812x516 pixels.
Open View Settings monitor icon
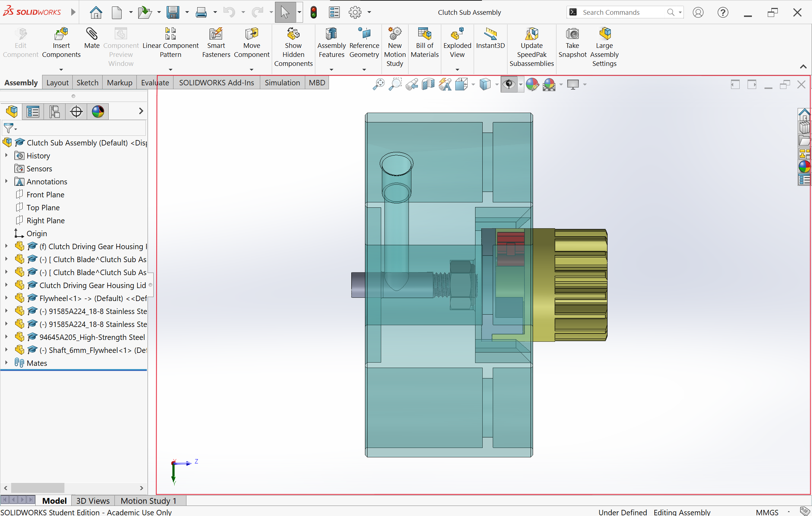[573, 84]
